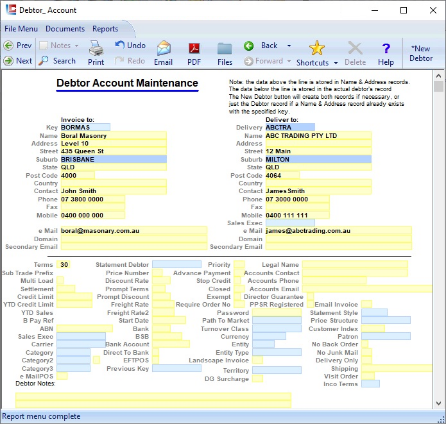Screen dimensions: 447x424
Task: Click delivery Contact field James Smith
Action: coord(318,191)
